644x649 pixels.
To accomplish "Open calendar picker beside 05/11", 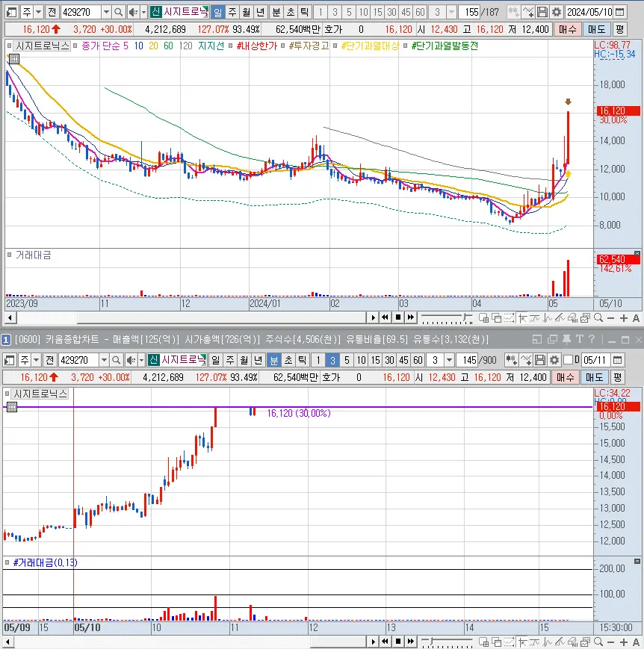I will coord(618,360).
